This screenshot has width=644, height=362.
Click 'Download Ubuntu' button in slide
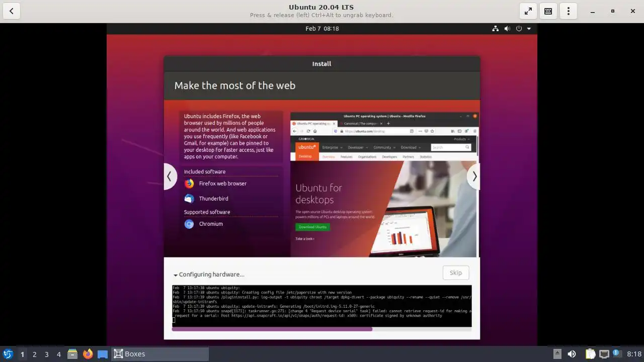click(312, 227)
